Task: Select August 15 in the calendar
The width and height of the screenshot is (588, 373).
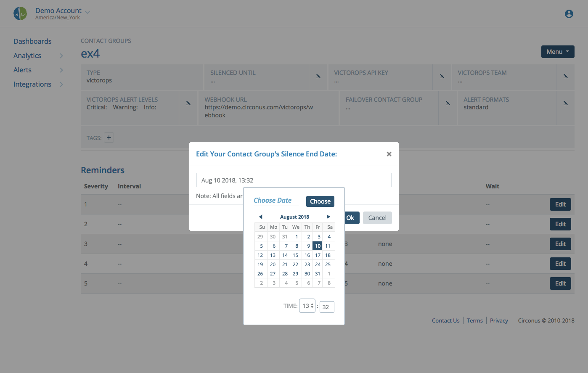Action: coord(295,255)
